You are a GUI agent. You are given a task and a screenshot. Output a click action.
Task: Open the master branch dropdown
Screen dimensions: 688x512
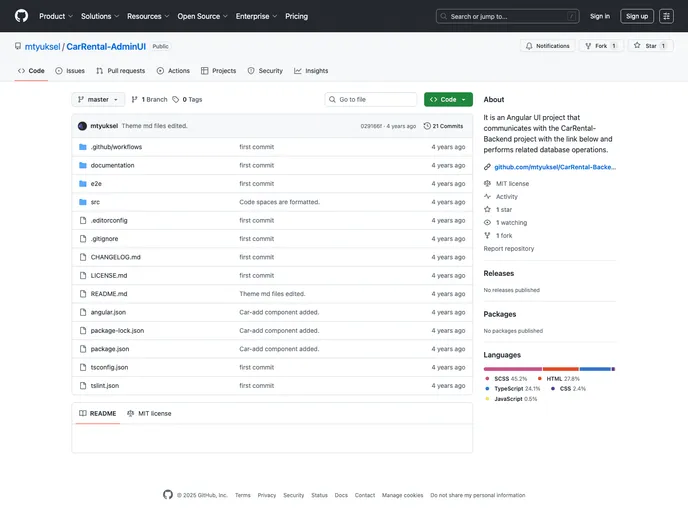click(98, 100)
